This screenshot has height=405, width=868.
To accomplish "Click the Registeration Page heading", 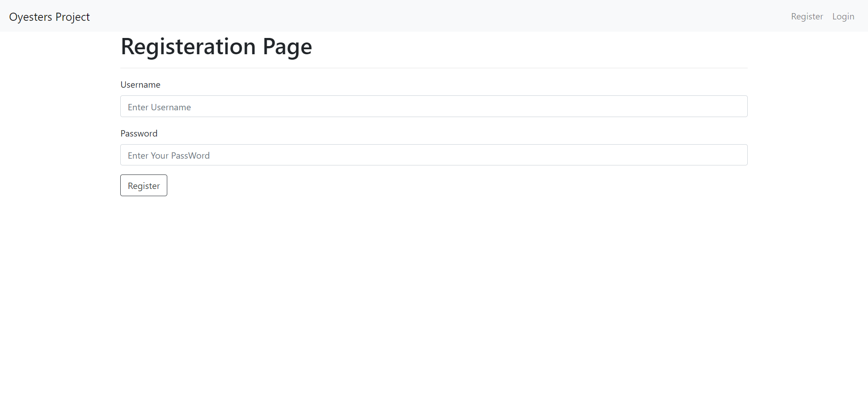I will [x=216, y=47].
